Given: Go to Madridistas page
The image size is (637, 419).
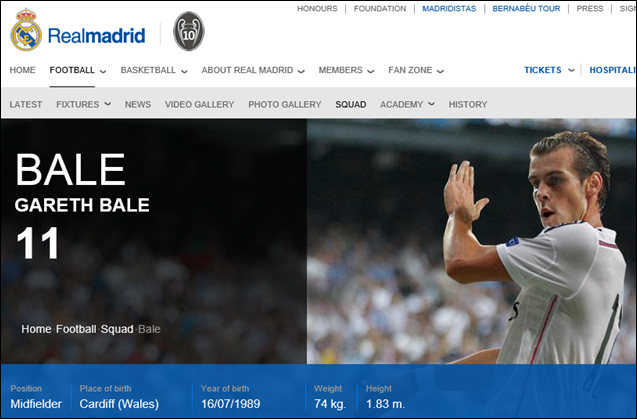Looking at the screenshot, I should coord(449,9).
